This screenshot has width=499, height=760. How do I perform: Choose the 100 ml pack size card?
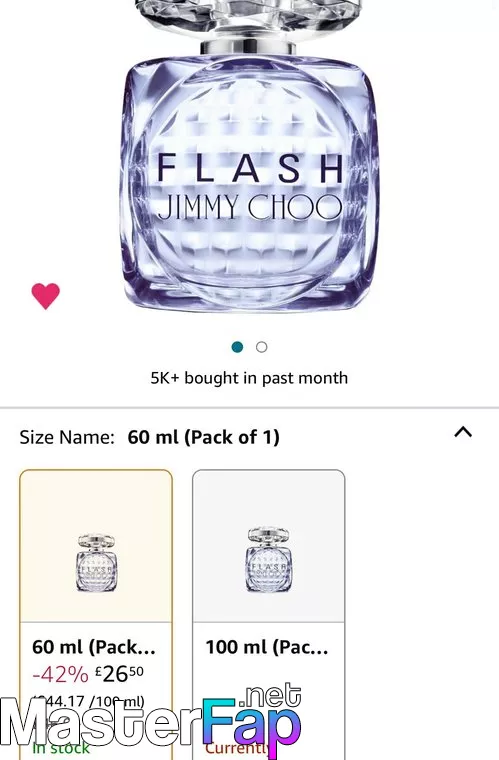pos(269,615)
